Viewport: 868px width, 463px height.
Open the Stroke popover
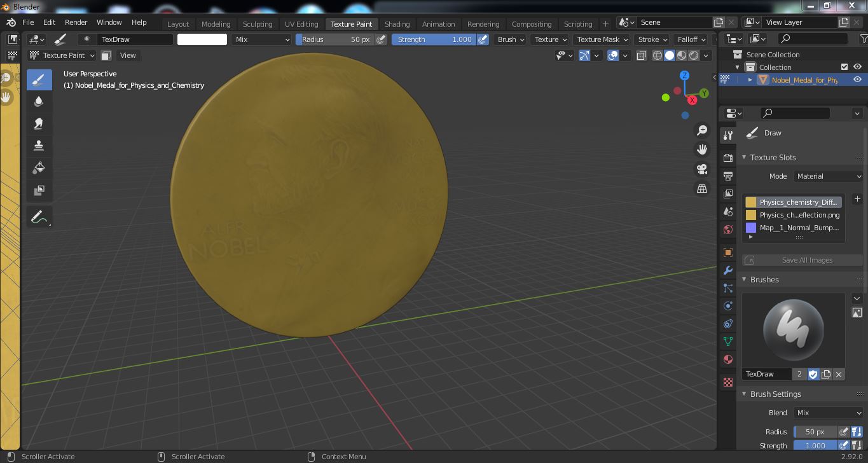[652, 39]
